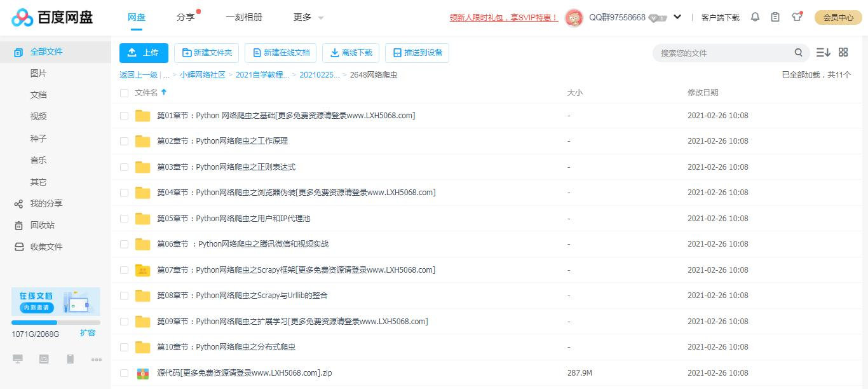Click the Baidu Netdisk logo

click(x=52, y=17)
